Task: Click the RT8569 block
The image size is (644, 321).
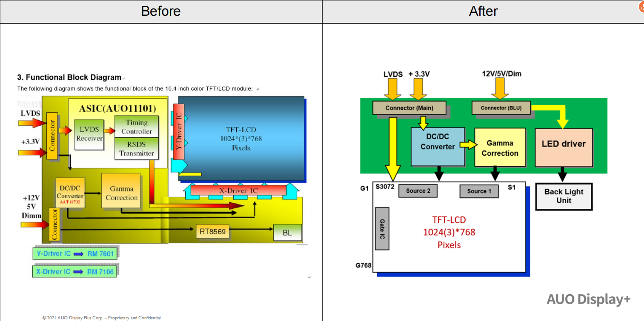Action: (x=212, y=232)
